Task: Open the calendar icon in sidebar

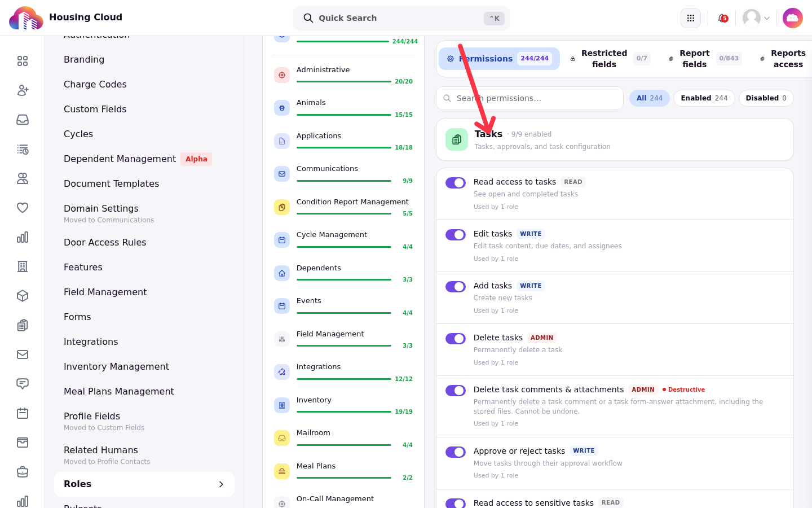Action: click(x=23, y=413)
